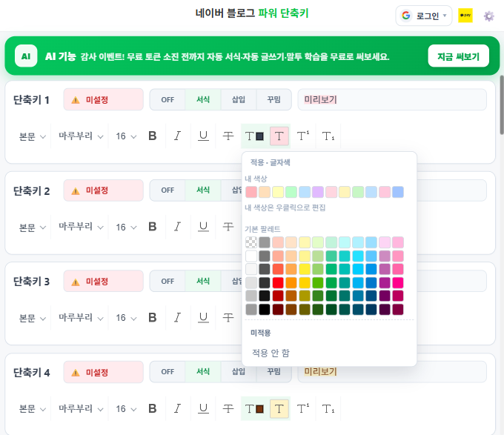The width and height of the screenshot is (504, 435).
Task: Toggle underline in 단축키 2 row
Action: (203, 228)
